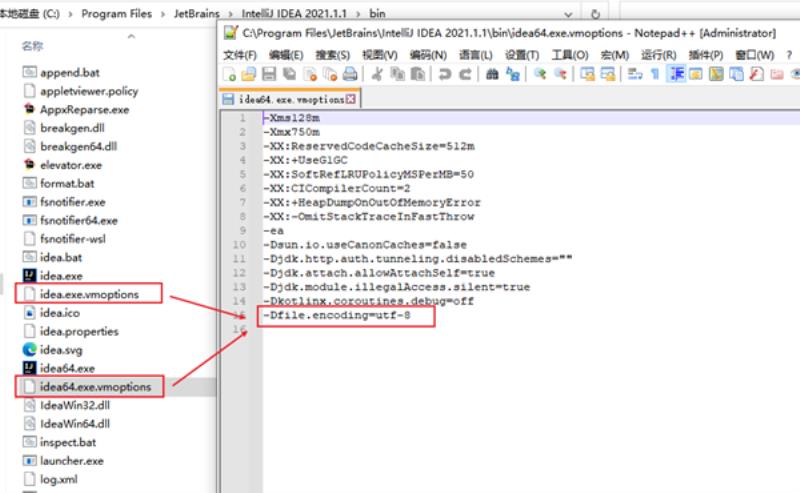This screenshot has height=493, width=800.
Task: Open the 视图(V) menu
Action: pyautogui.click(x=380, y=55)
